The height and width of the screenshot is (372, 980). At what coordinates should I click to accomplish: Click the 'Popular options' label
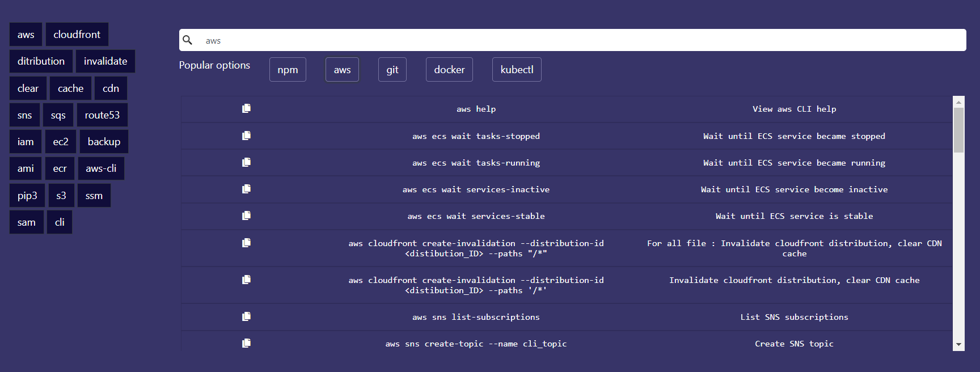(x=214, y=65)
